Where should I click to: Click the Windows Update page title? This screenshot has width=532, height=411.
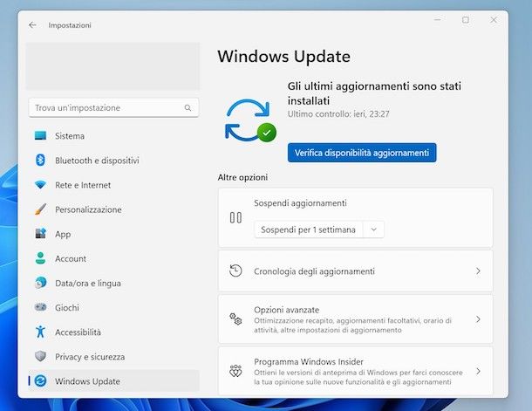point(284,57)
